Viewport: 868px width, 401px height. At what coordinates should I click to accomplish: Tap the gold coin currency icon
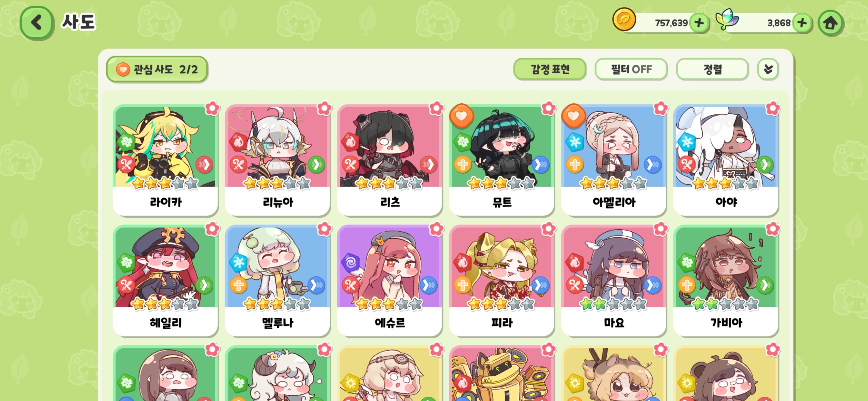(x=624, y=19)
